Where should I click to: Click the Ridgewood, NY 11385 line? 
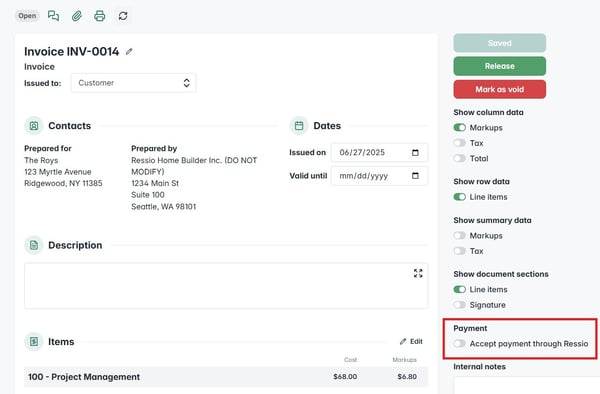tap(63, 183)
